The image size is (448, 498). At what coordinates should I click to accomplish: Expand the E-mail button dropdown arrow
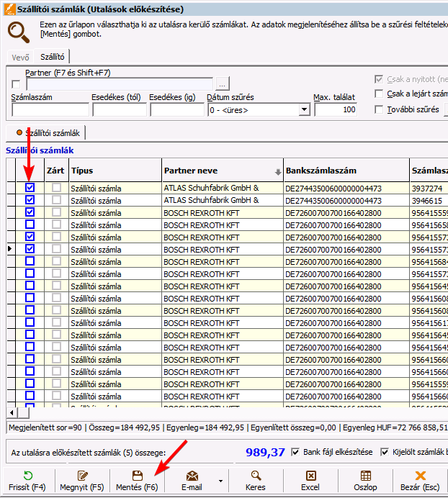coord(220,480)
